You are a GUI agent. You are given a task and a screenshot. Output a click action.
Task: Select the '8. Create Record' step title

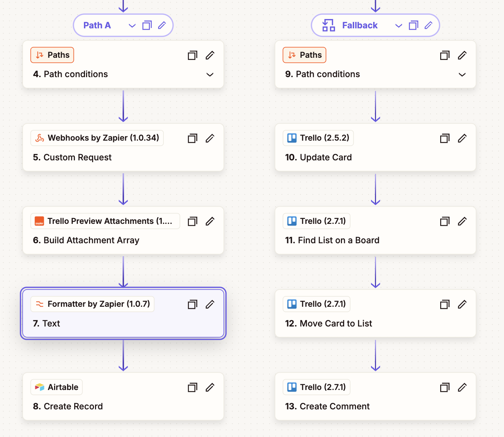(68, 407)
